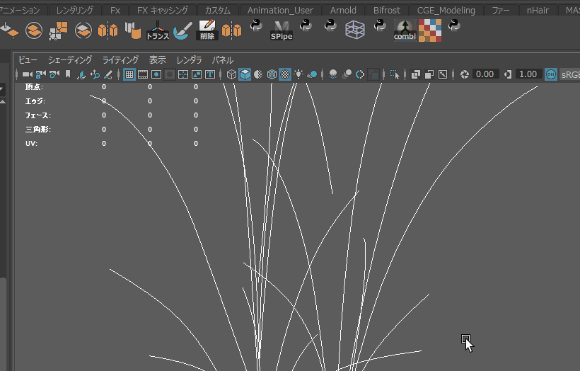Click the isolate select icon
This screenshot has width=580, height=371.
coord(394,74)
